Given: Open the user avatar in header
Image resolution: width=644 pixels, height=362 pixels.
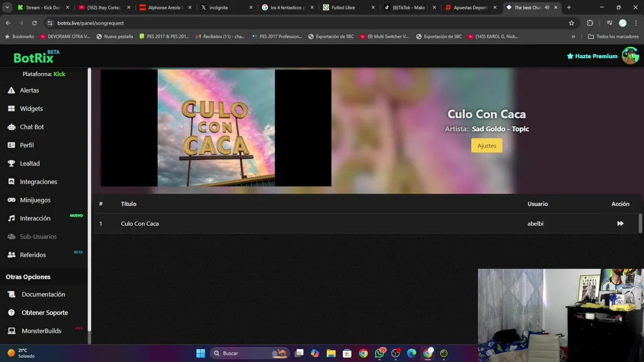Looking at the screenshot, I should coord(630,56).
